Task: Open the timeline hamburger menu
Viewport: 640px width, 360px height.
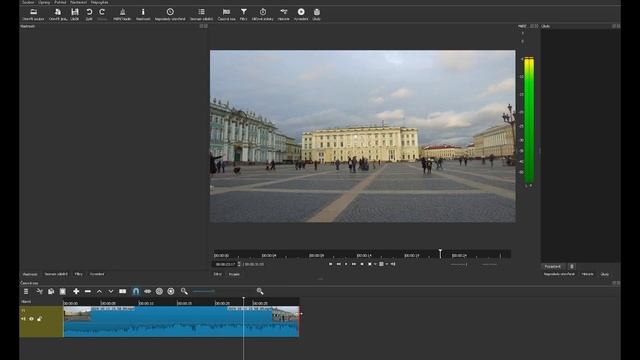Action: click(x=26, y=291)
